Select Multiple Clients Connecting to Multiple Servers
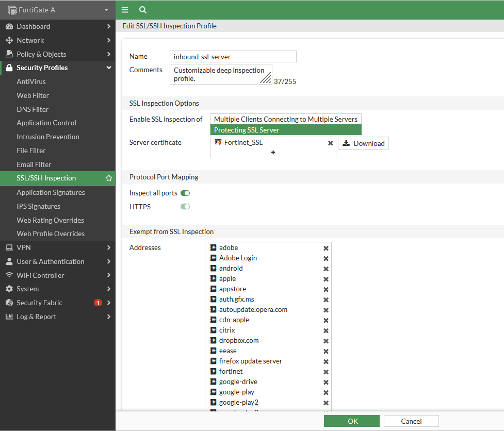Screen dimensions: 504x431 pyautogui.click(x=286, y=119)
